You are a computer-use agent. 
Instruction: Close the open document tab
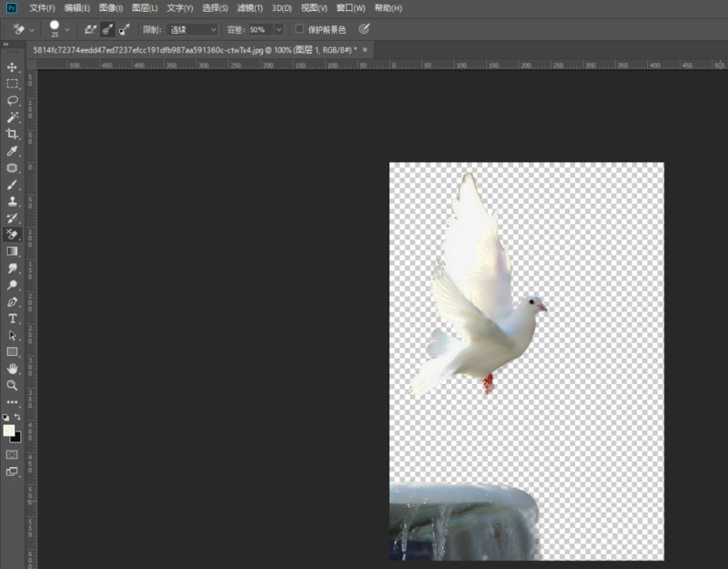click(365, 49)
